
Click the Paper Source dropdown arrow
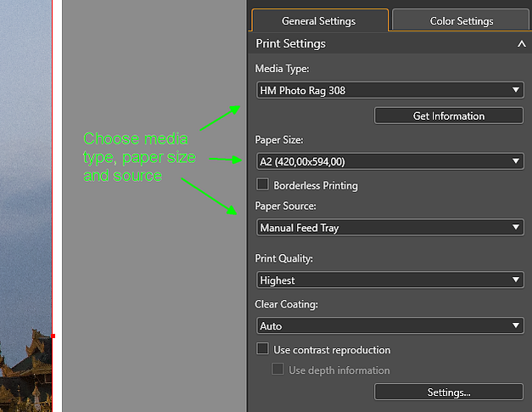pyautogui.click(x=516, y=227)
